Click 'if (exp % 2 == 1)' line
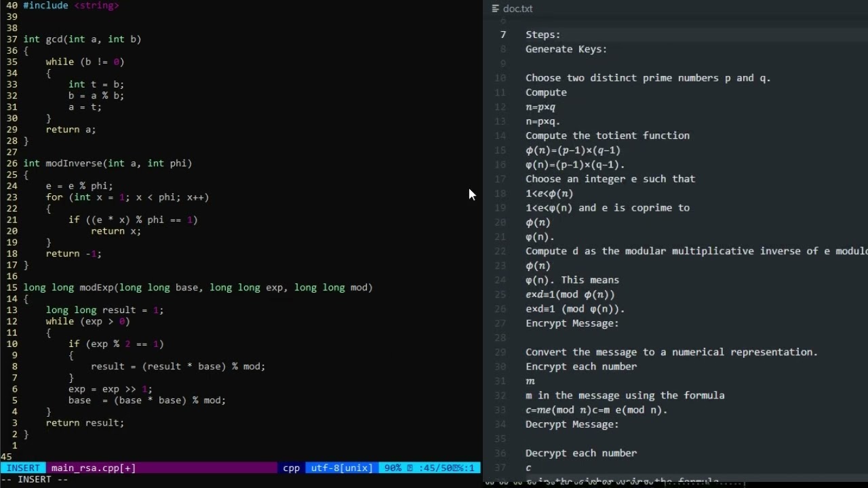Viewport: 868px width, 488px height. pyautogui.click(x=116, y=344)
